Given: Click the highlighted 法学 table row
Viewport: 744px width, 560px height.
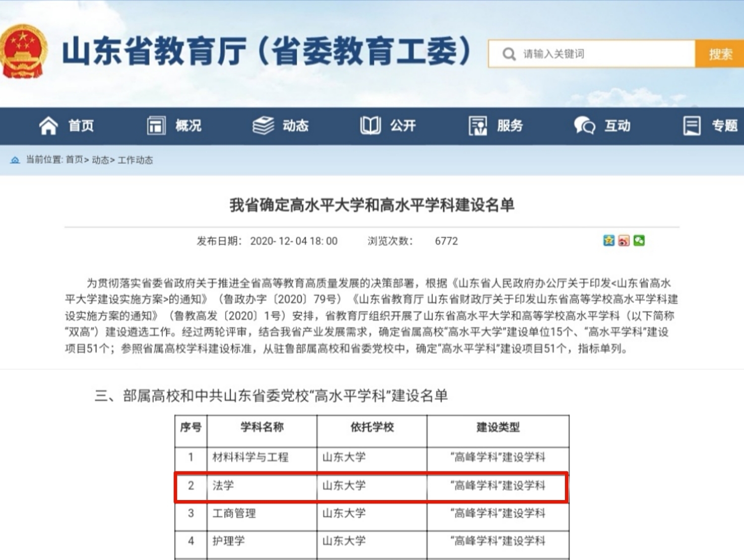Looking at the screenshot, I should tap(371, 486).
